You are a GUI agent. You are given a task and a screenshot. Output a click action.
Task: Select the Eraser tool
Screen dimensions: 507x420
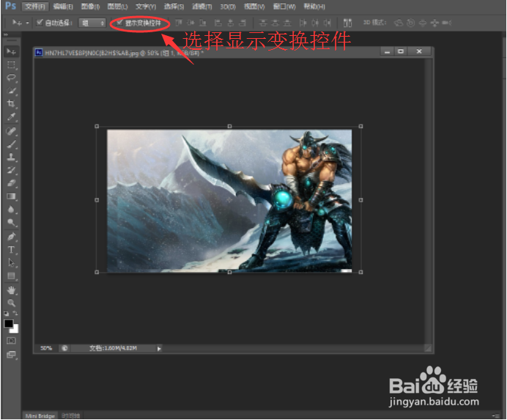[11, 183]
